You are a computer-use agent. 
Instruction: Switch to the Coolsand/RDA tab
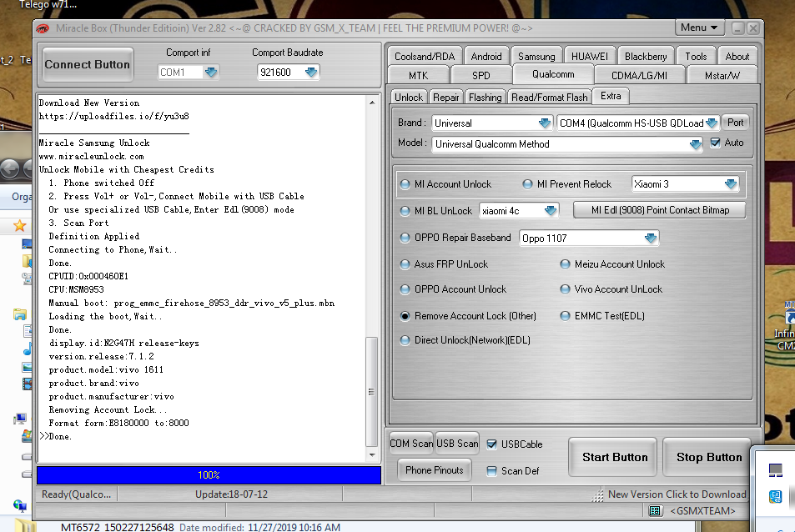tap(425, 56)
